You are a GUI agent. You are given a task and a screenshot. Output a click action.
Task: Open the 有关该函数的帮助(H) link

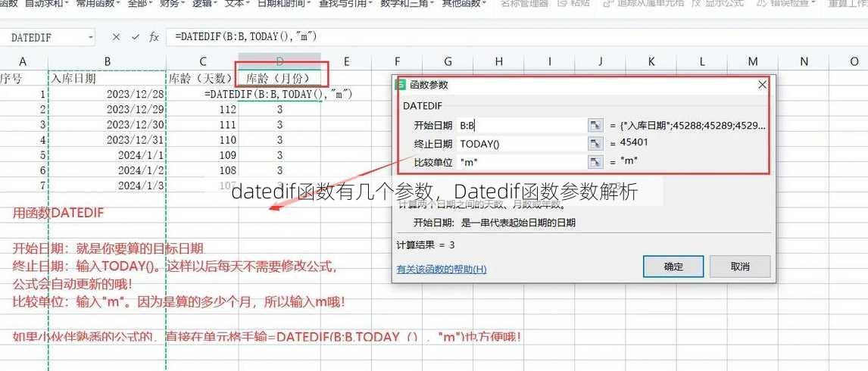(x=442, y=270)
